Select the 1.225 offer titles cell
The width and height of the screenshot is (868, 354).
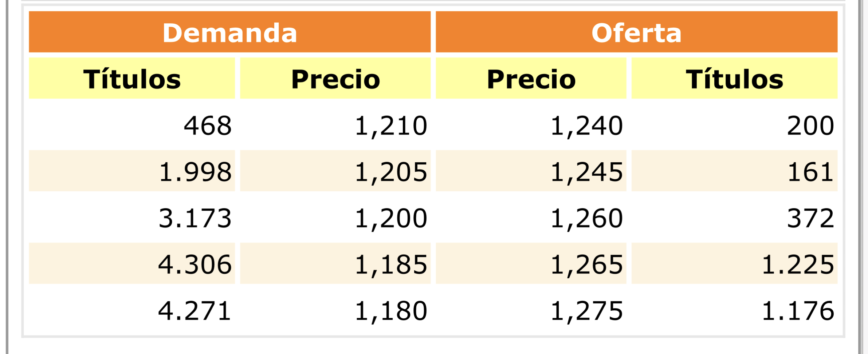pyautogui.click(x=734, y=263)
